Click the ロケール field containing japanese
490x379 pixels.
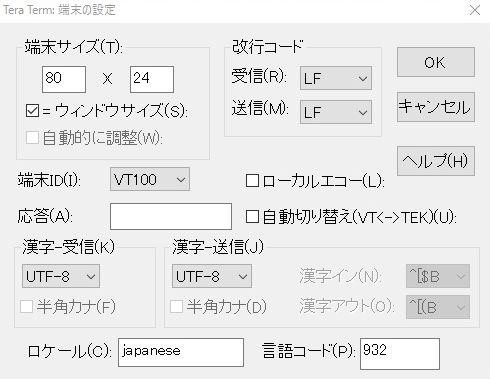point(181,352)
